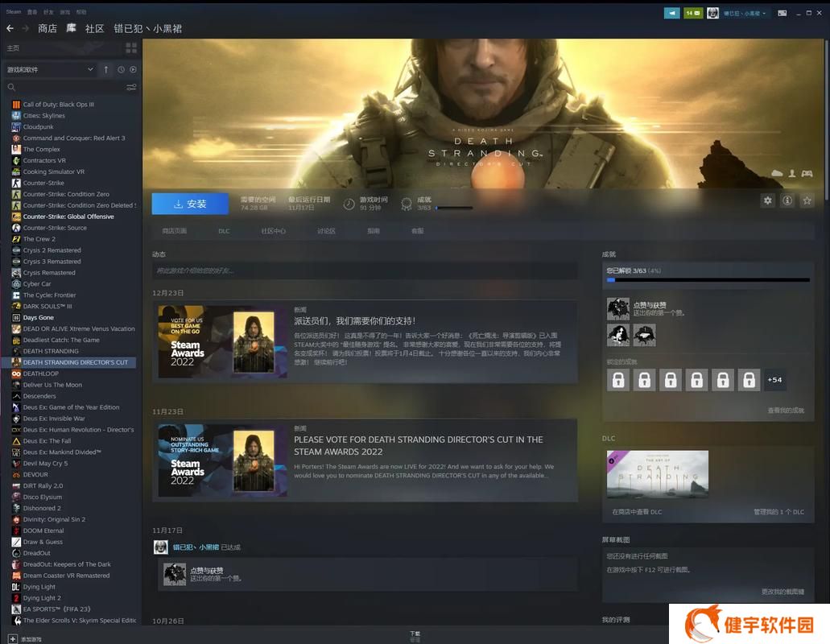Open the 游戏 menu

(65, 11)
